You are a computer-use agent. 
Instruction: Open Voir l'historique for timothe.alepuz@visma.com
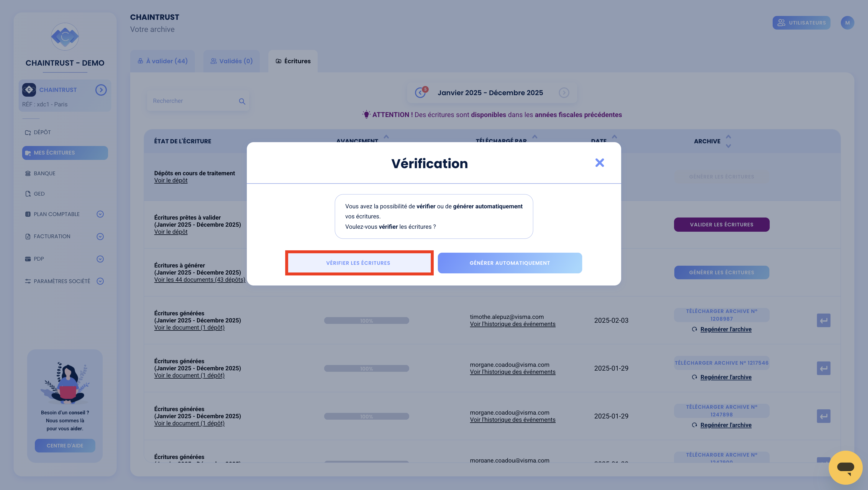pyautogui.click(x=513, y=324)
